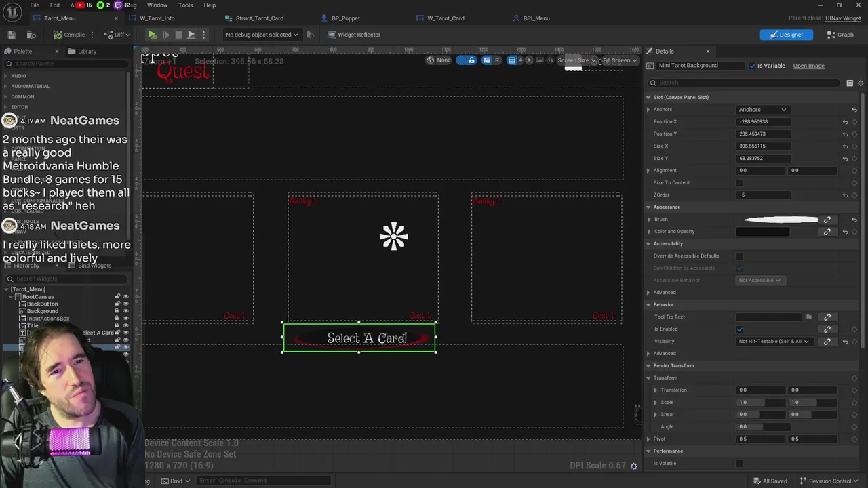Click the Save asset floppy icon in toolbar

click(12, 35)
